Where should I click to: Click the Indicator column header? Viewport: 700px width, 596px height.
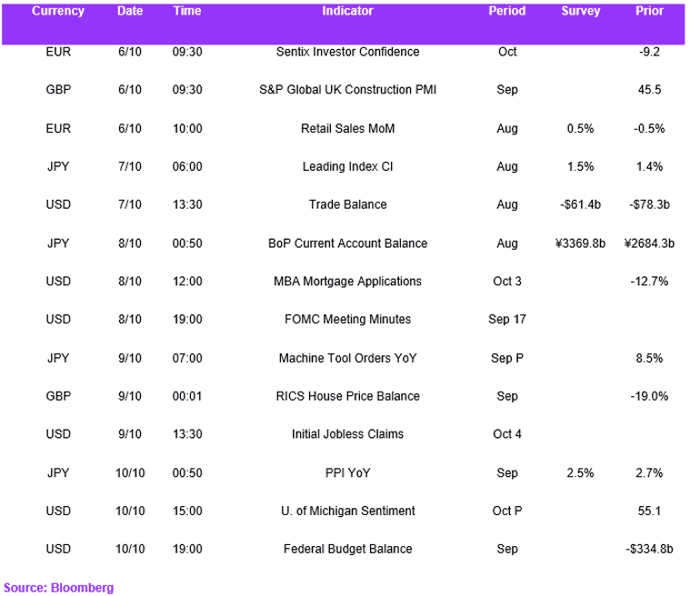[347, 11]
